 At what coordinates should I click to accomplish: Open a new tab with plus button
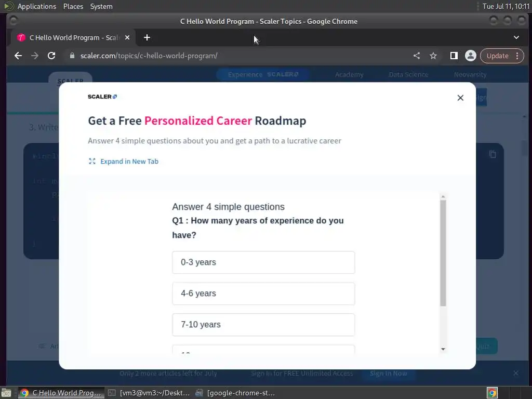[147, 37]
